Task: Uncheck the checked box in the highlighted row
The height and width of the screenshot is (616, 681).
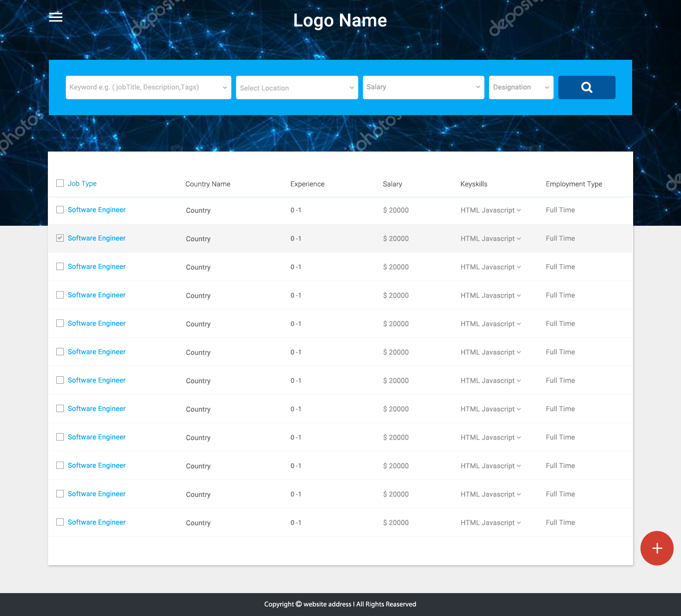Action: 60,238
